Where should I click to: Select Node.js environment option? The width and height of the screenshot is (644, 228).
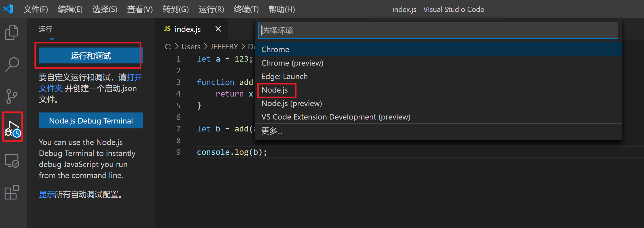tap(438, 90)
